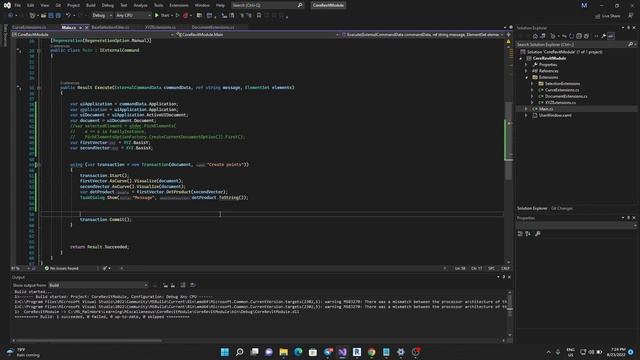Click the Windows Start button
640x360 pixels.
click(x=224, y=352)
